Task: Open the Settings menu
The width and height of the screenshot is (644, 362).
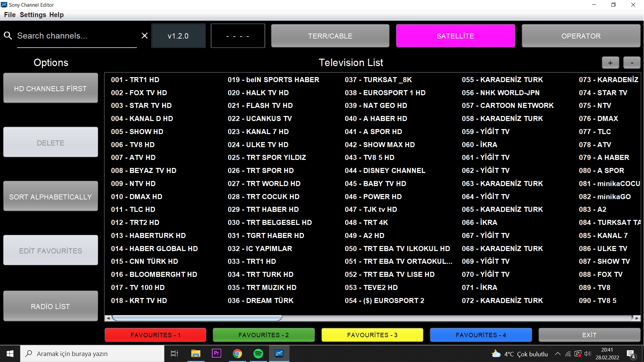Action: coord(33,15)
